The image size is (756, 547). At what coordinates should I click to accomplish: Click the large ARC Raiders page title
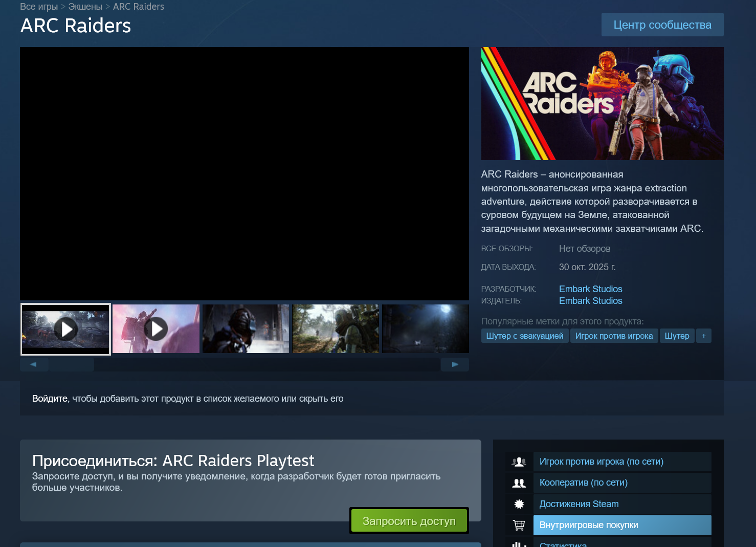(76, 26)
